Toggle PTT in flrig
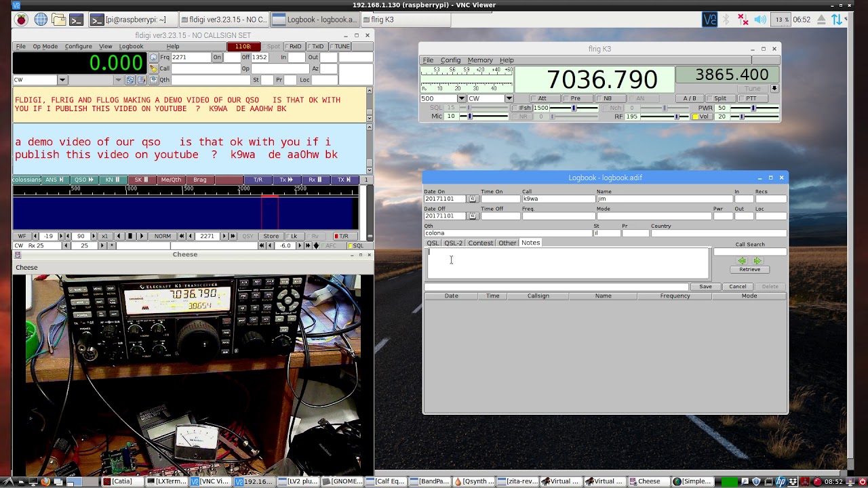 pyautogui.click(x=752, y=98)
